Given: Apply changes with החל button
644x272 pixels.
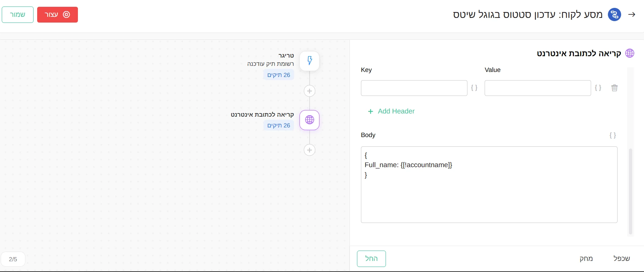Looking at the screenshot, I should tap(371, 259).
